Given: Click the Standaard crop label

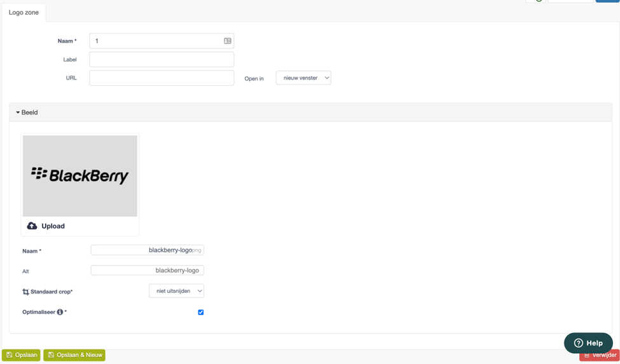Looking at the screenshot, I should point(52,292).
